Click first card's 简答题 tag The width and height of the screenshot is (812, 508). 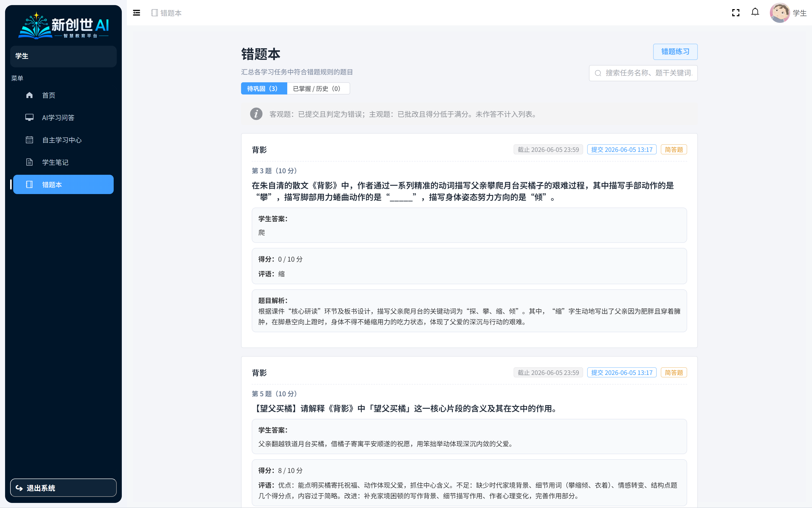(674, 150)
